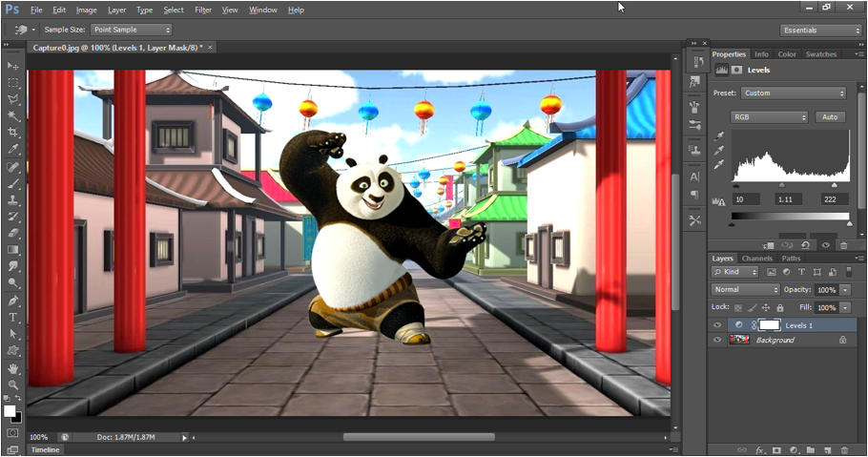Open the Character panel icon

point(695,177)
